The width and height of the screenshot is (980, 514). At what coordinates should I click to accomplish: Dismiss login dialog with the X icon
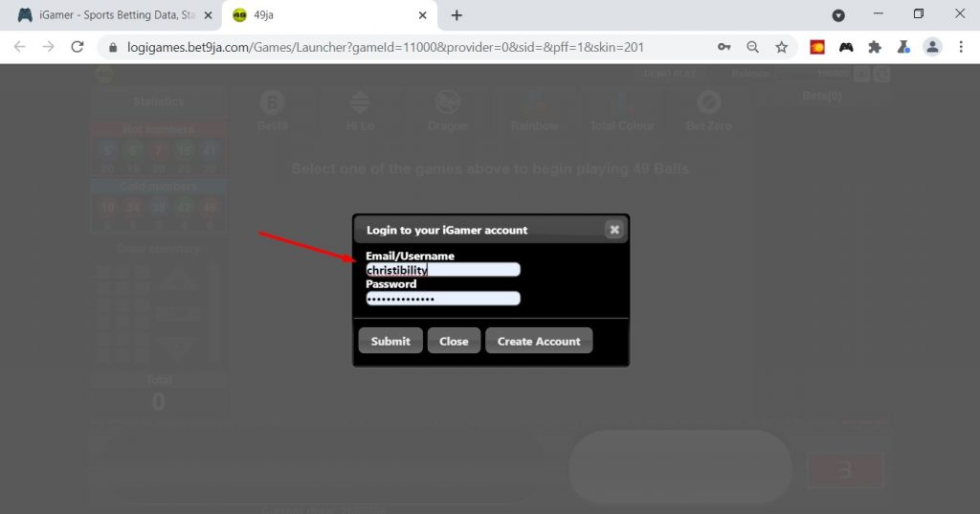[x=614, y=230]
